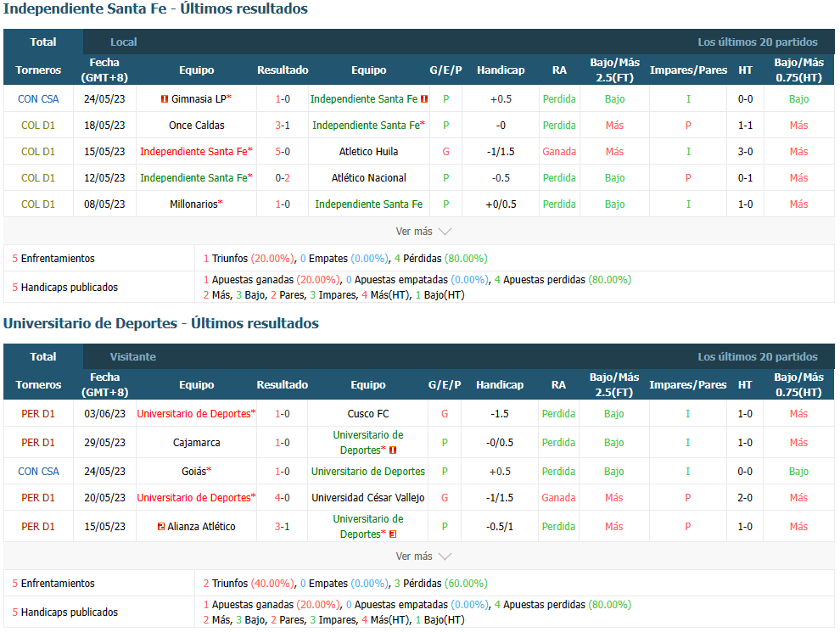Image resolution: width=840 pixels, height=632 pixels.
Task: Switch to the Visitante tab
Action: tap(133, 356)
